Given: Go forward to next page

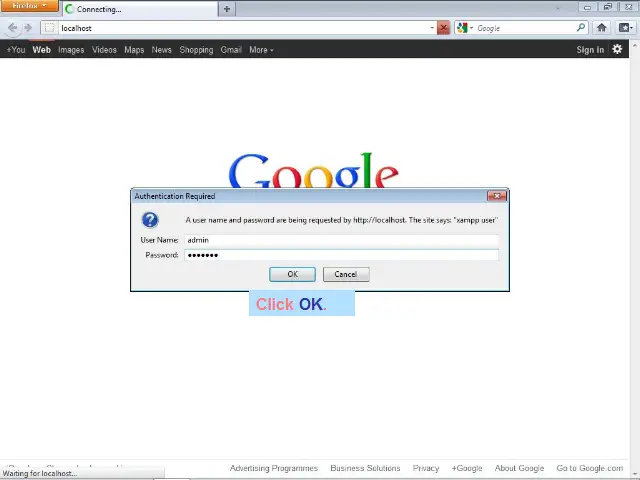Looking at the screenshot, I should (28, 28).
